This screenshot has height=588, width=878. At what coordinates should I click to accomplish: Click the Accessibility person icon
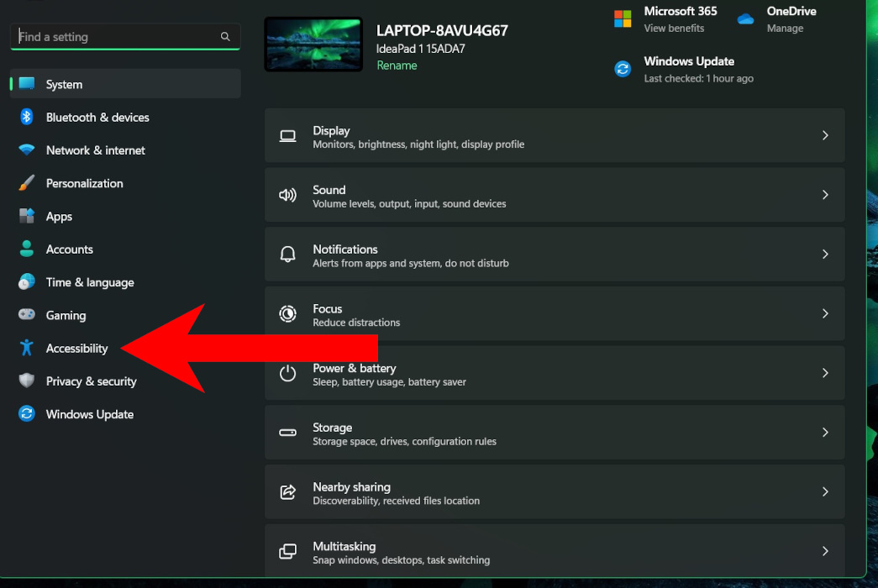(x=25, y=348)
